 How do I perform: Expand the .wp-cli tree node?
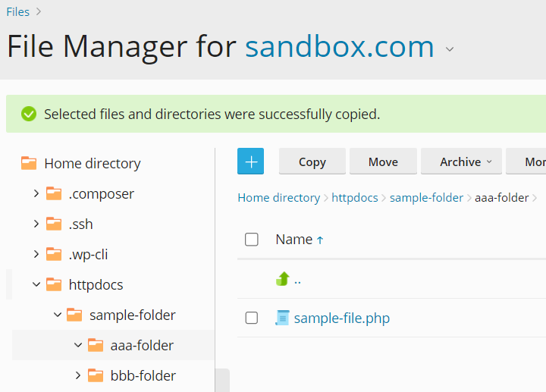point(36,254)
